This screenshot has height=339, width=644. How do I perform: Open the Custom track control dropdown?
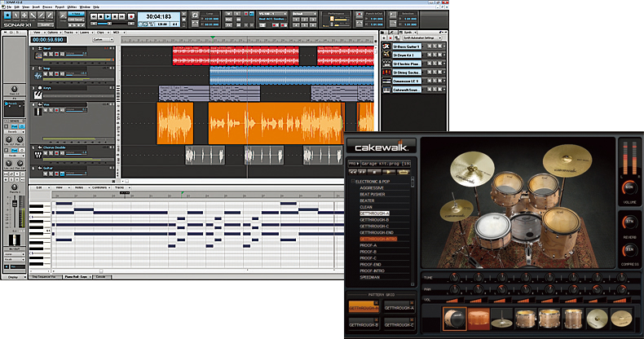103,40
